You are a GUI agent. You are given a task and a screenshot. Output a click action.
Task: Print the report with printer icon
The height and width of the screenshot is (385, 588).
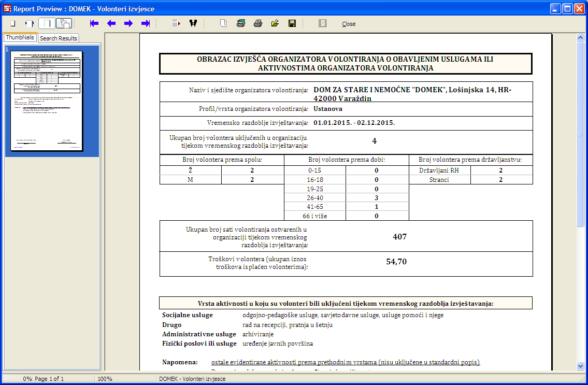pos(257,23)
